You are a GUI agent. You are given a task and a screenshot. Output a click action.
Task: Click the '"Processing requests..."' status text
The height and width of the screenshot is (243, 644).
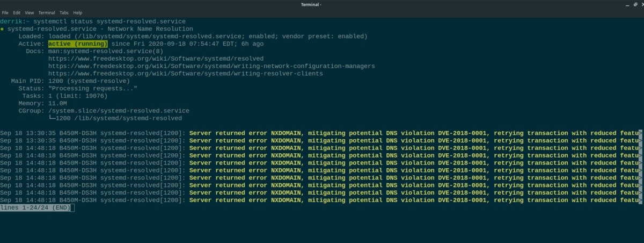tap(93, 88)
